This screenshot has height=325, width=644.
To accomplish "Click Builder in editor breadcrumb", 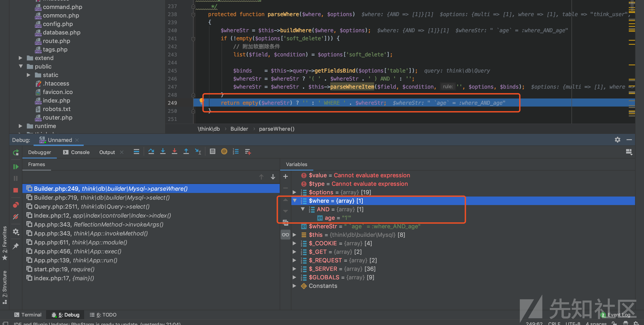I will coord(239,129).
